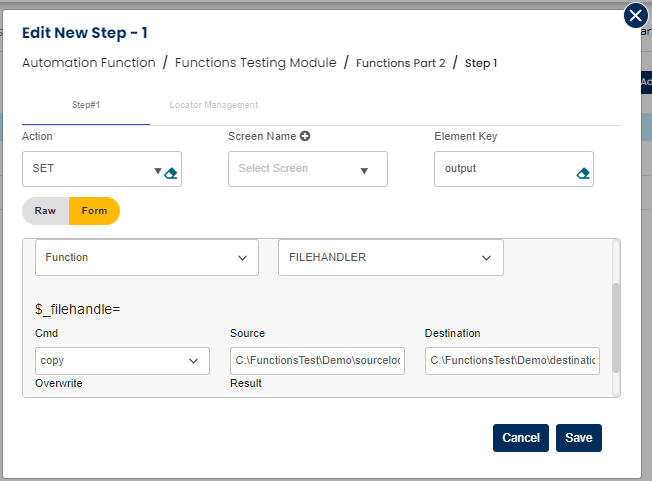652x481 pixels.
Task: Click the plus icon next to Screen Name
Action: [x=305, y=137]
